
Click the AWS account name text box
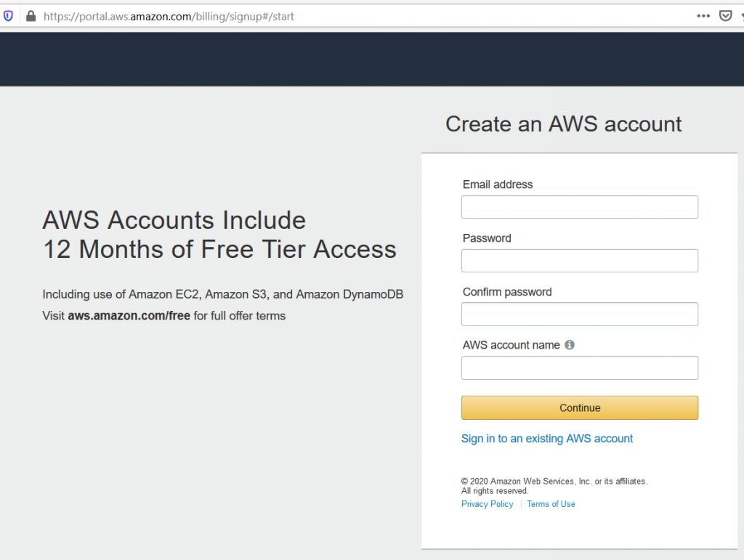(579, 368)
